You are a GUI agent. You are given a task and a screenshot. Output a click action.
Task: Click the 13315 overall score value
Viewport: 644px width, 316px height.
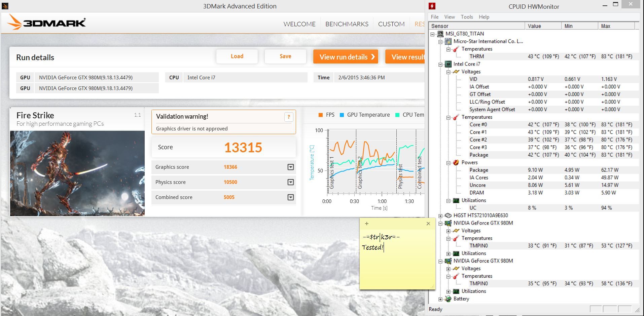[243, 148]
